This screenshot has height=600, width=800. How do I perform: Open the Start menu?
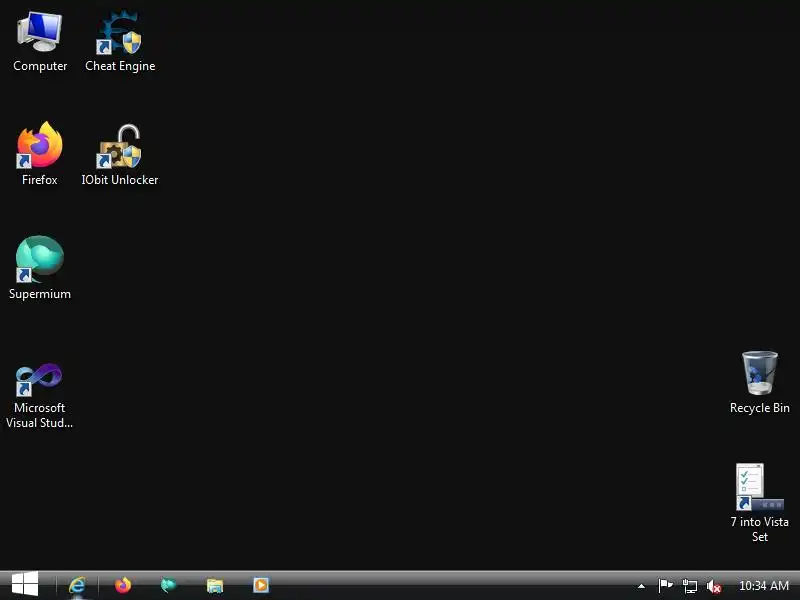pyautogui.click(x=24, y=585)
